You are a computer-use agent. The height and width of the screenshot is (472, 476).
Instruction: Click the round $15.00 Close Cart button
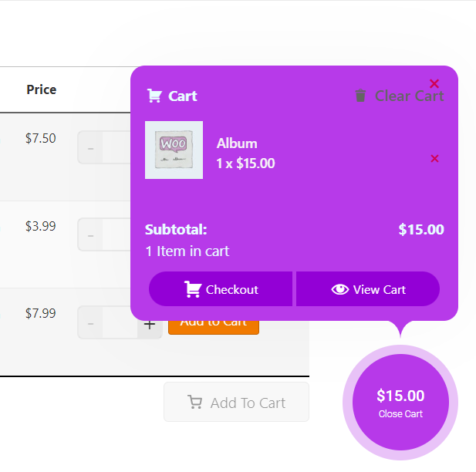(x=400, y=403)
